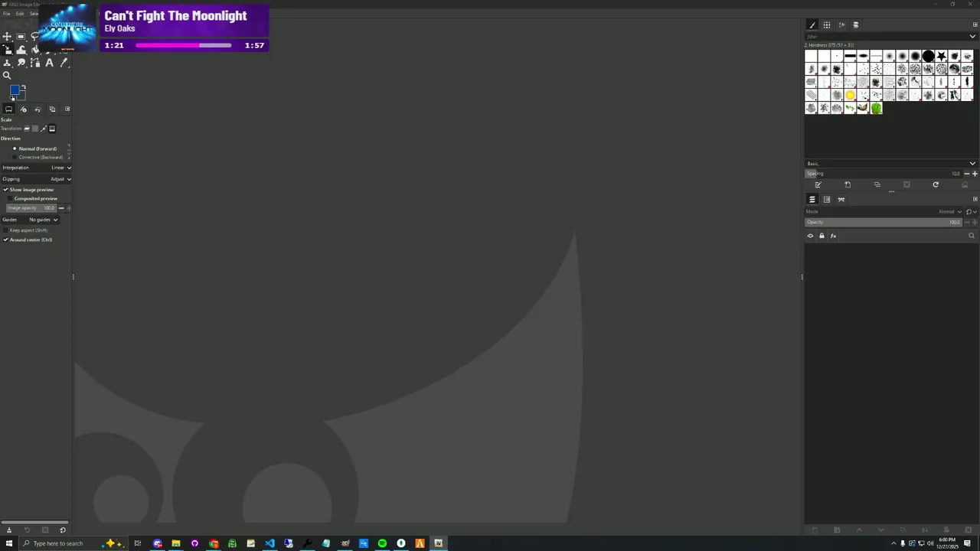The width and height of the screenshot is (980, 551).
Task: Adjust the layer Opacity slider
Action: pyautogui.click(x=883, y=222)
